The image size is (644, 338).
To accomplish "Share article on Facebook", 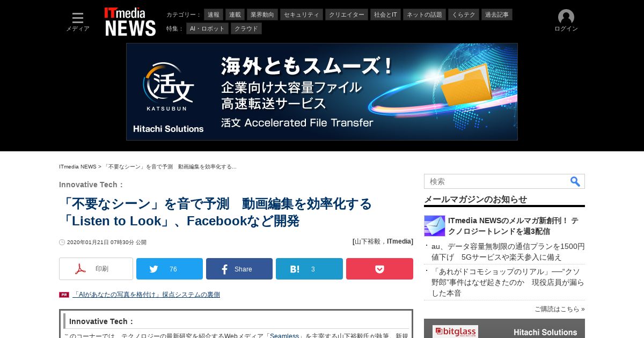I will tap(239, 269).
